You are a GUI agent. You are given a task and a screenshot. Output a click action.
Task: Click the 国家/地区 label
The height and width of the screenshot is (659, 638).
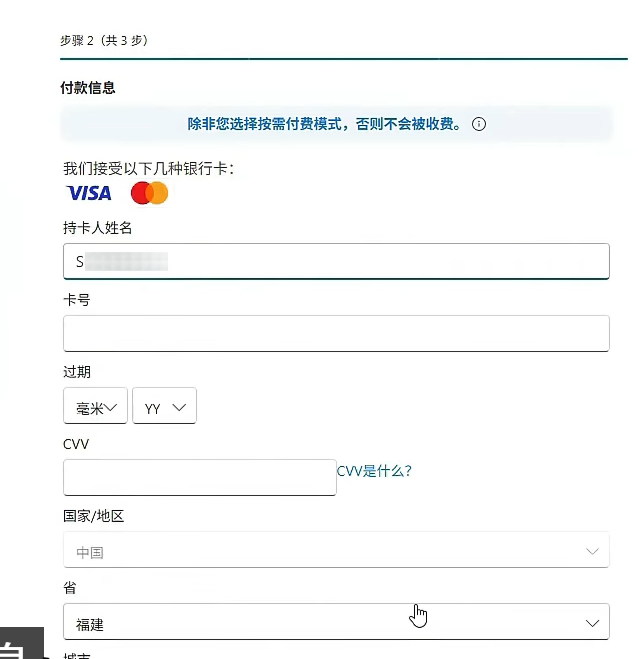click(x=93, y=516)
